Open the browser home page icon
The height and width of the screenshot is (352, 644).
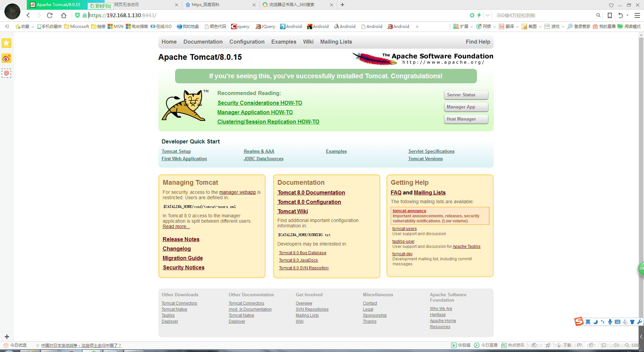tap(64, 15)
